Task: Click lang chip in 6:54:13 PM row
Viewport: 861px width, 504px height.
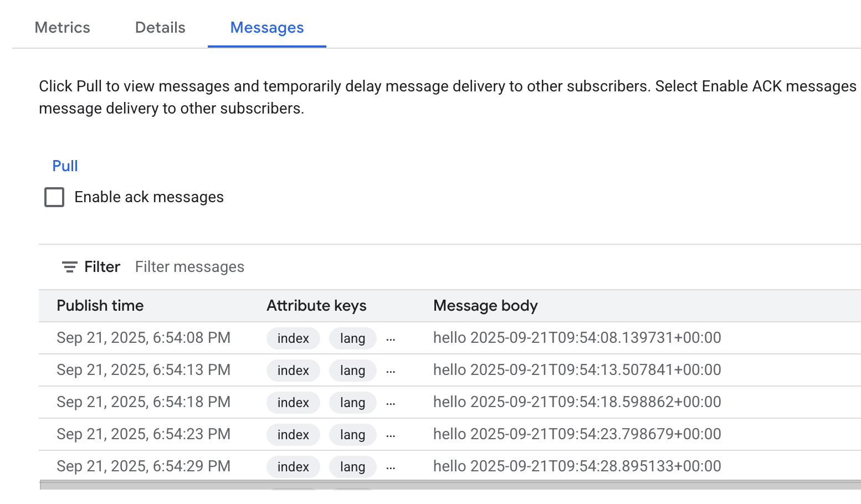Action: pyautogui.click(x=352, y=371)
